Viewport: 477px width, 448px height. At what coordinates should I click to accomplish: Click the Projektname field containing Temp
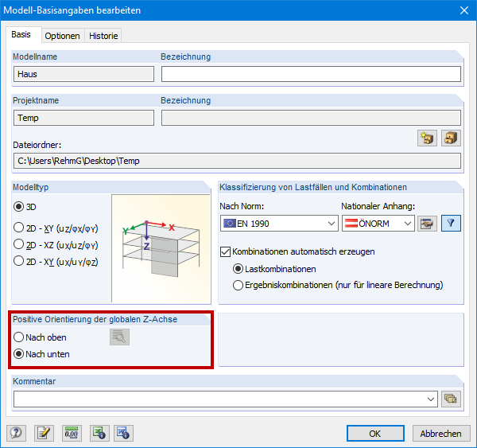[x=83, y=118]
